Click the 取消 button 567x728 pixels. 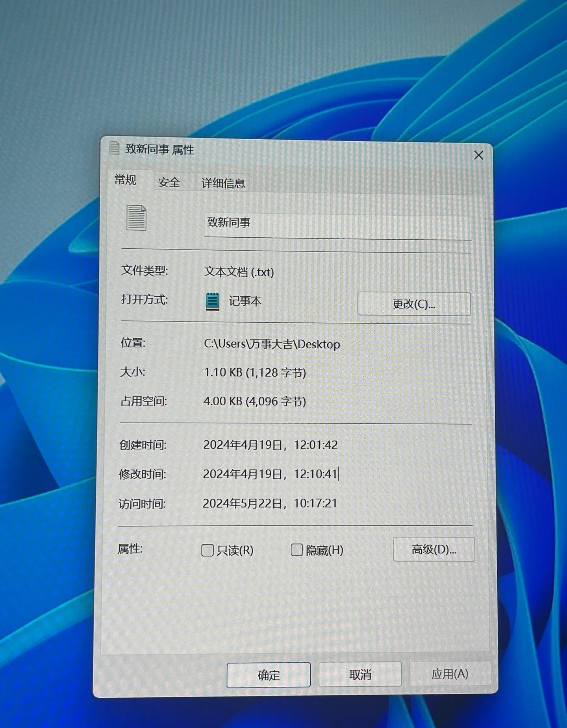tap(360, 674)
